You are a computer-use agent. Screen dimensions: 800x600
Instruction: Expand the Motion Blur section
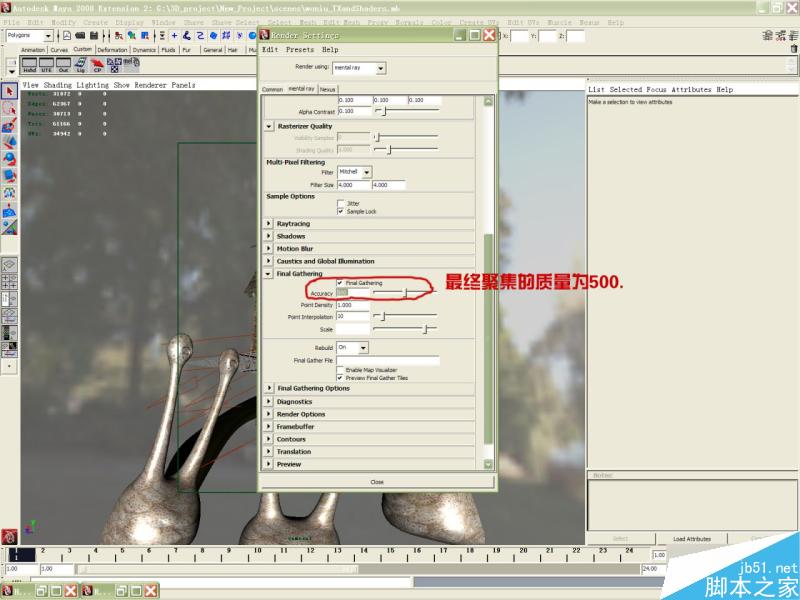point(269,248)
